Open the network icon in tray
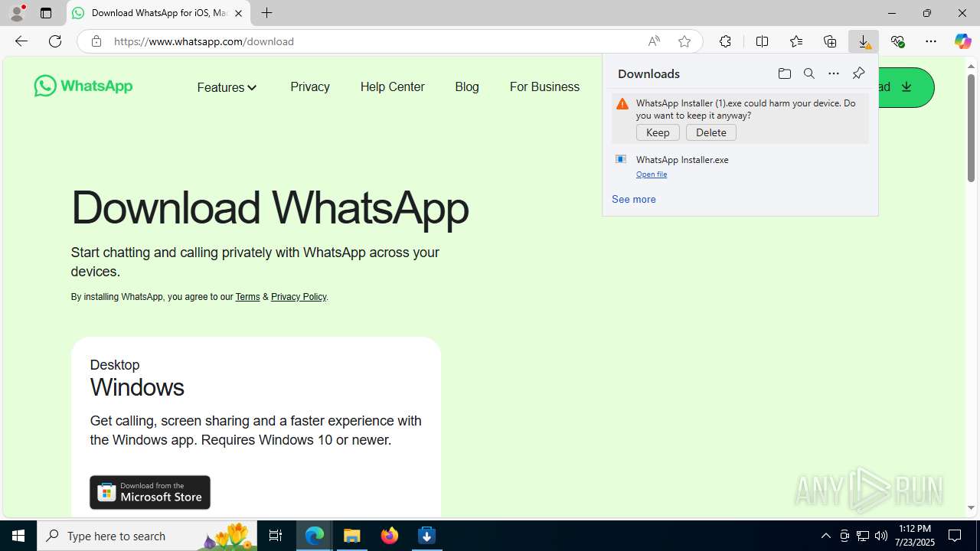This screenshot has width=980, height=551. point(863,536)
